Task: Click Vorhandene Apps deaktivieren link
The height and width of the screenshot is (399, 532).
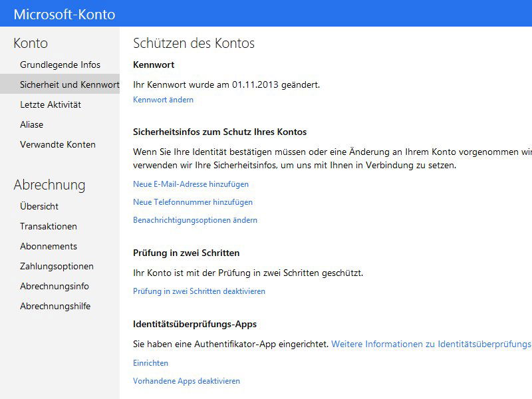Action: [186, 381]
